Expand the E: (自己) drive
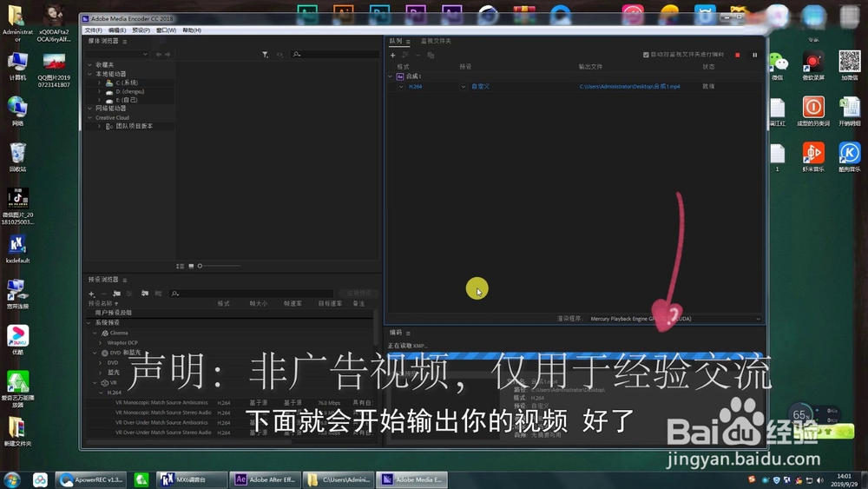The width and height of the screenshot is (868, 489). [99, 100]
